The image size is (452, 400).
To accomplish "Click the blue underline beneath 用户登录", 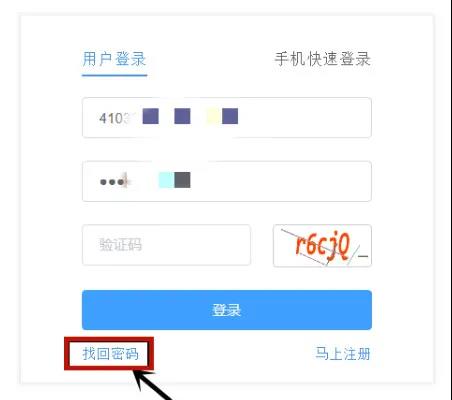I will tap(114, 75).
